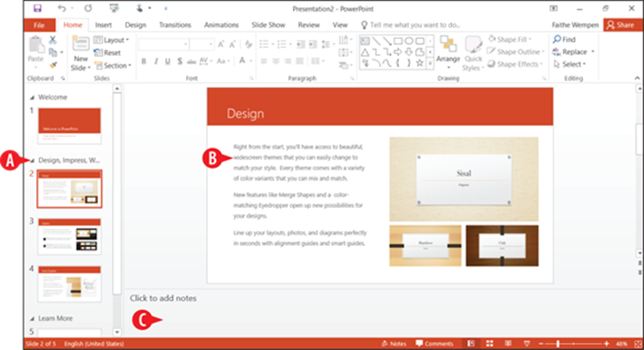Switch to the Slide Show tab
Viewport: 644px width, 350px height.
(x=268, y=25)
